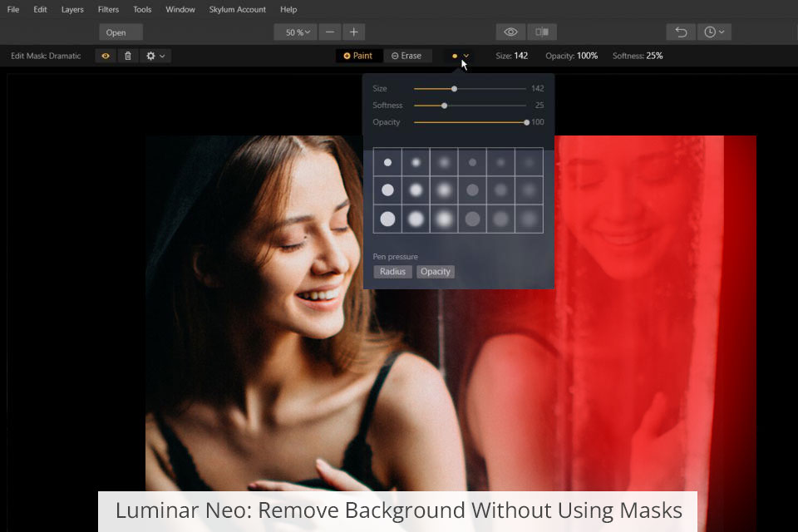Open the Skylum Account menu

(237, 9)
